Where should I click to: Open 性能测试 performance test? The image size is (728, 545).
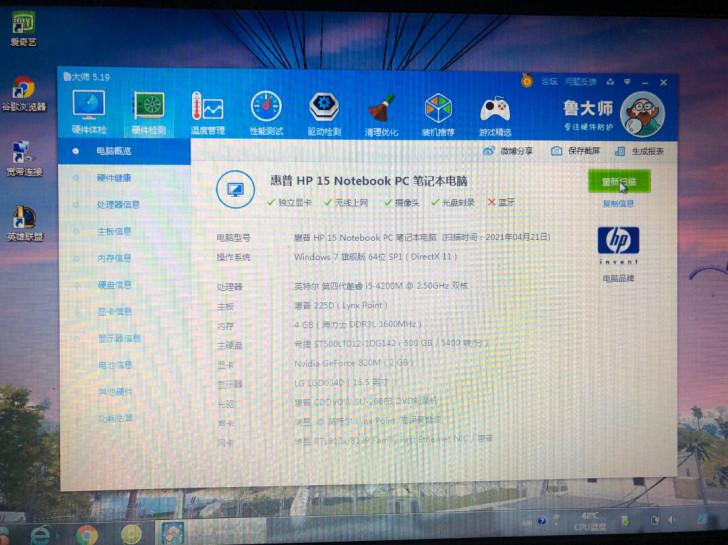pos(266,113)
